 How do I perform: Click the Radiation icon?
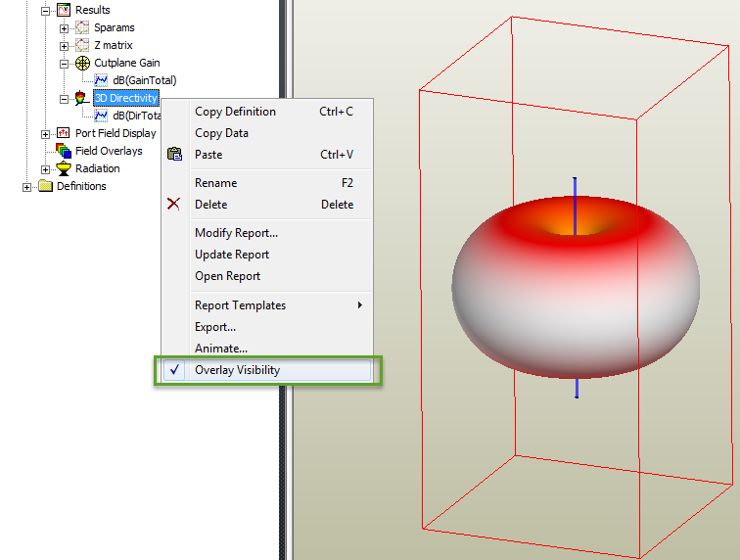pos(64,168)
